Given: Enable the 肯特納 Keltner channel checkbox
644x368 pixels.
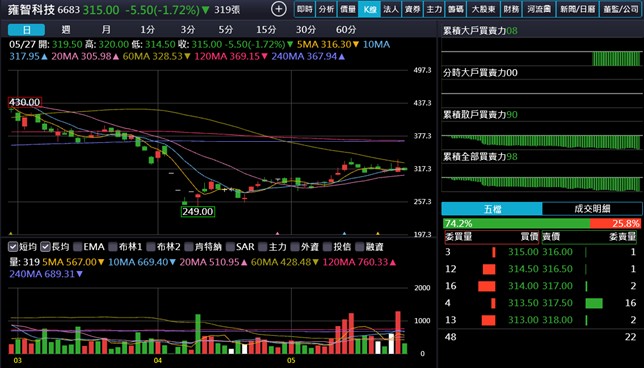Looking at the screenshot, I should tap(189, 247).
